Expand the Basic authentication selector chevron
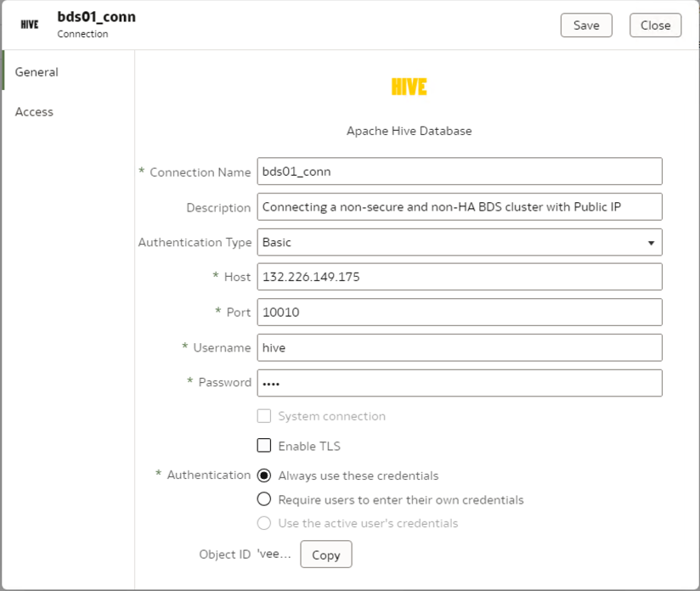 coord(654,242)
